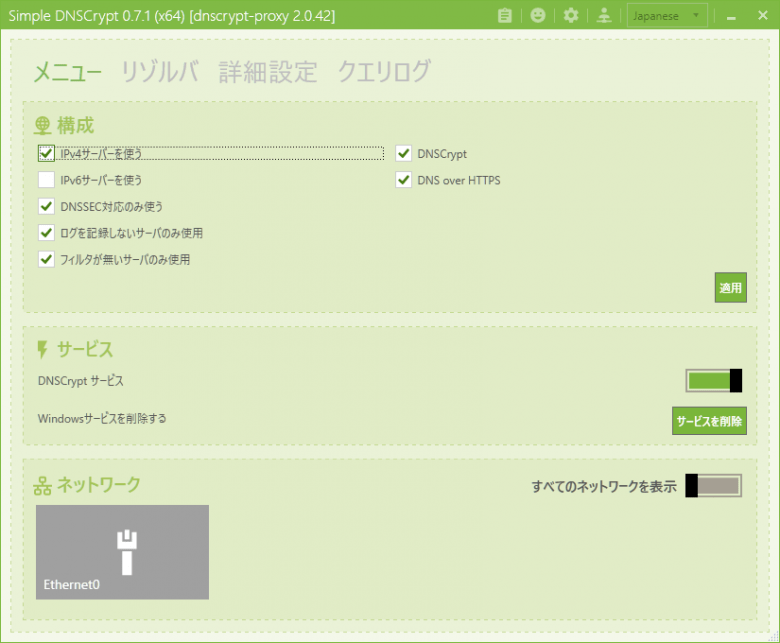
Task: Minimize the Simple DNSCrypt window
Action: tap(731, 16)
